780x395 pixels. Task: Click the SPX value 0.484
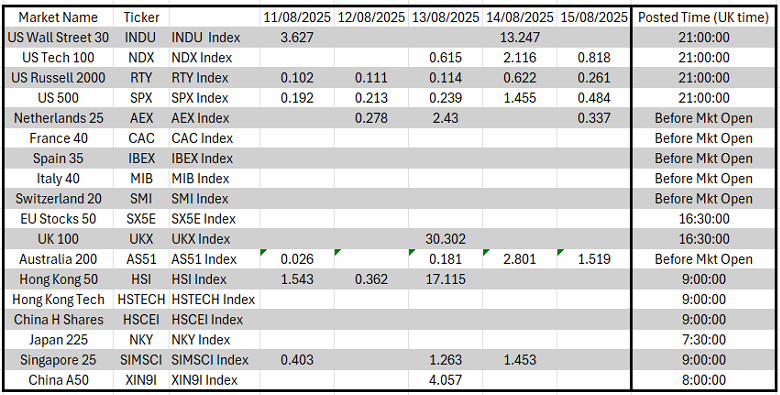coord(594,98)
